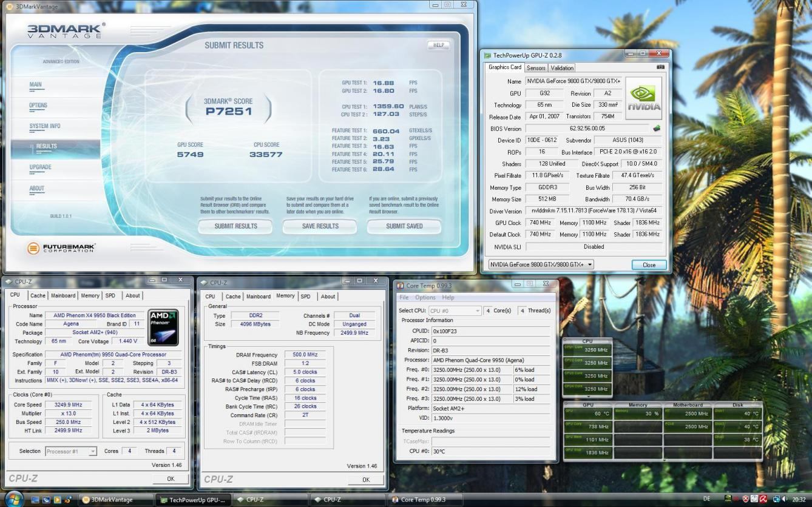The image size is (812, 507).
Task: Open the Processor #1 selection dropdown in CPU-Z
Action: (x=70, y=451)
